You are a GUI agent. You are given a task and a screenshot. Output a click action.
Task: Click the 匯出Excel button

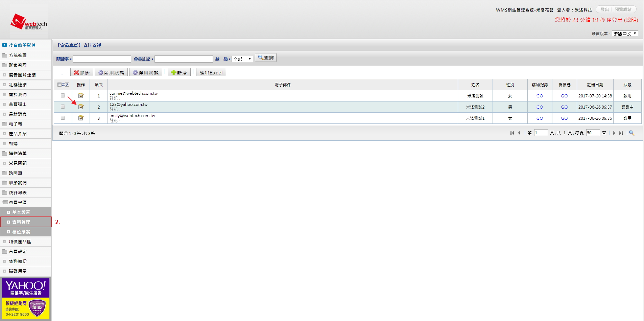click(x=211, y=73)
